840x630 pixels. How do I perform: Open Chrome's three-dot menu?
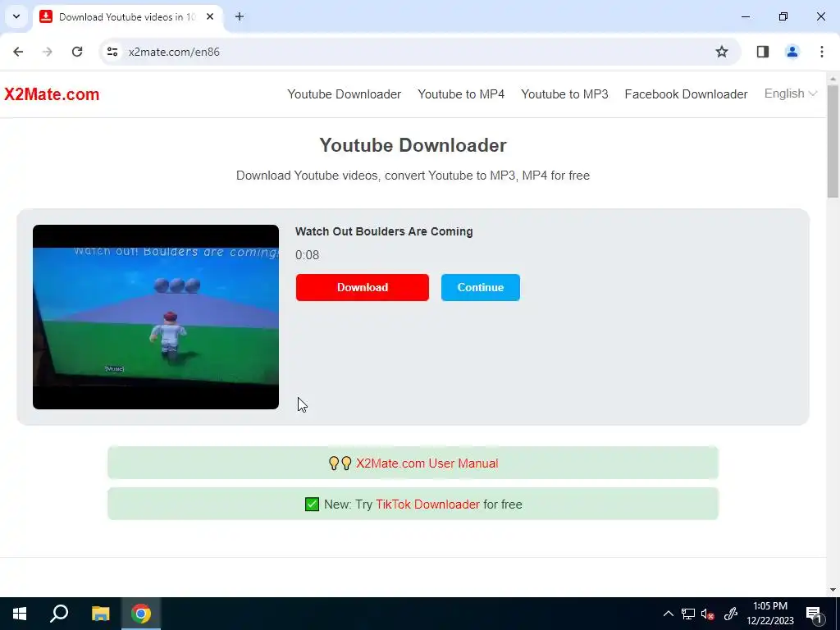[822, 52]
